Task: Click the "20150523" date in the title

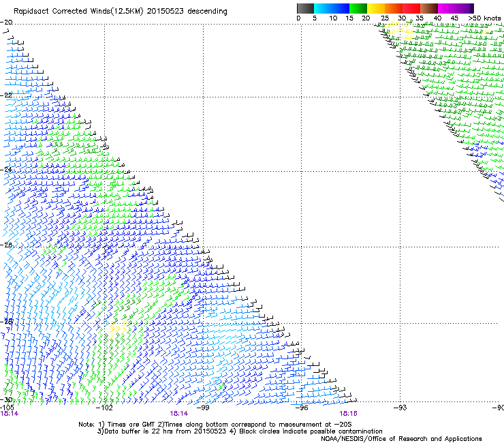Action: (x=166, y=12)
